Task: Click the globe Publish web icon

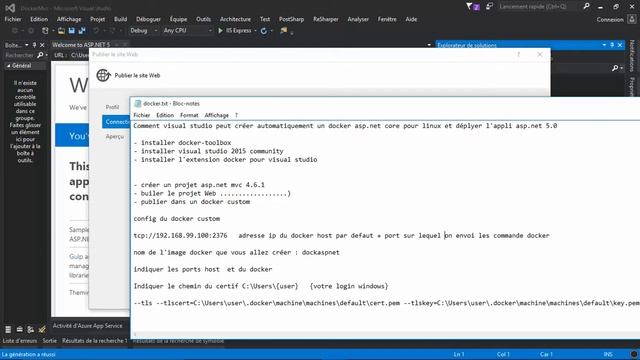Action: 103,75
